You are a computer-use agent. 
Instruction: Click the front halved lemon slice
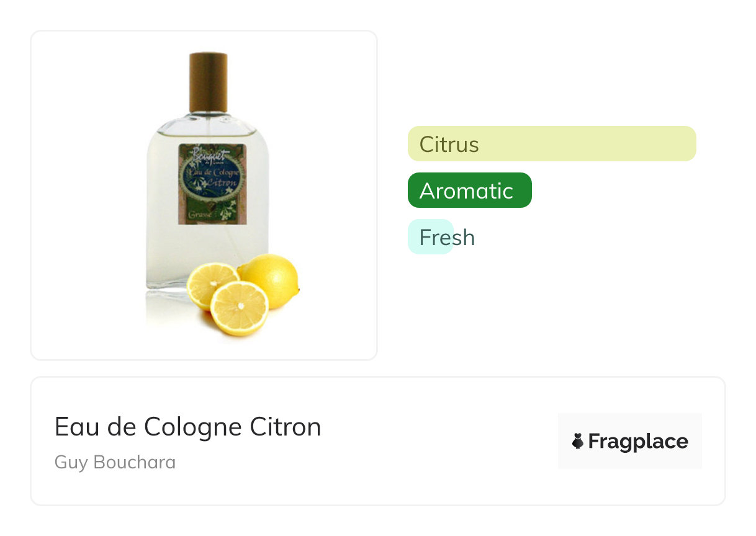(239, 308)
